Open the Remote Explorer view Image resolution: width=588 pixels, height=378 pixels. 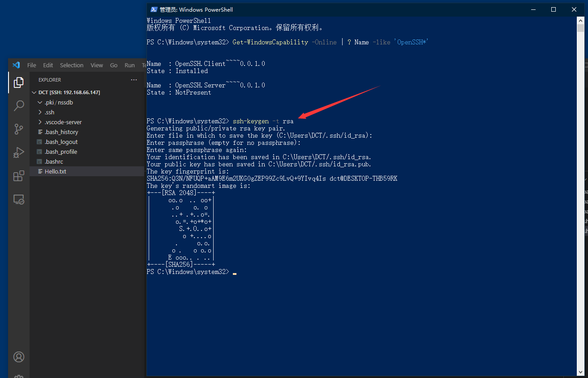coord(18,199)
